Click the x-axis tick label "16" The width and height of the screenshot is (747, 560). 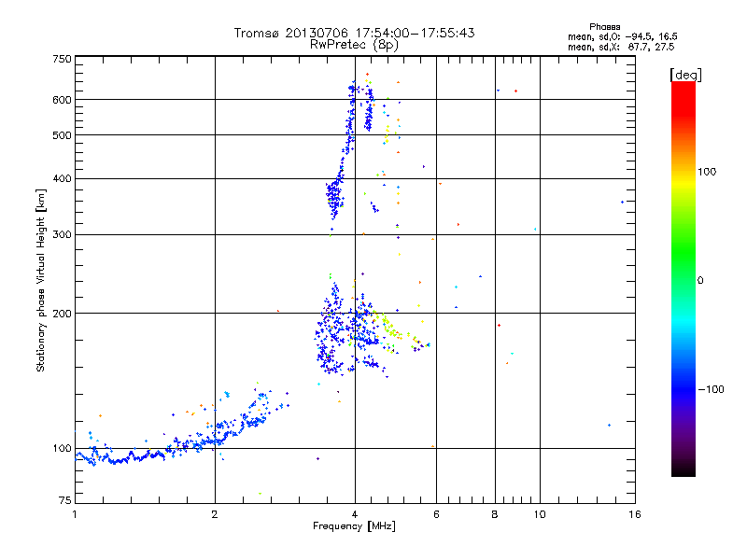pyautogui.click(x=635, y=514)
